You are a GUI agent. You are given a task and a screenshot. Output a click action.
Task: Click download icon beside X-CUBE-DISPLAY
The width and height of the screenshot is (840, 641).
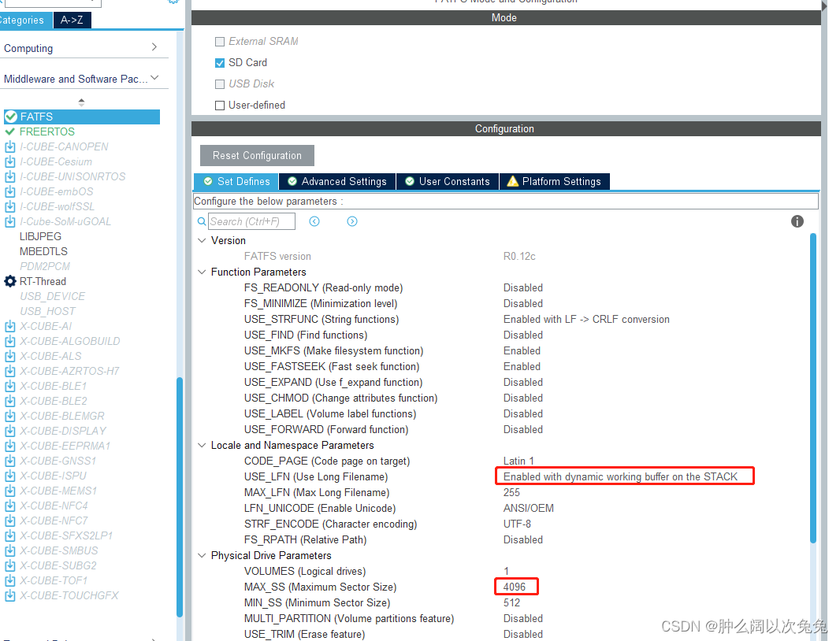tap(9, 431)
